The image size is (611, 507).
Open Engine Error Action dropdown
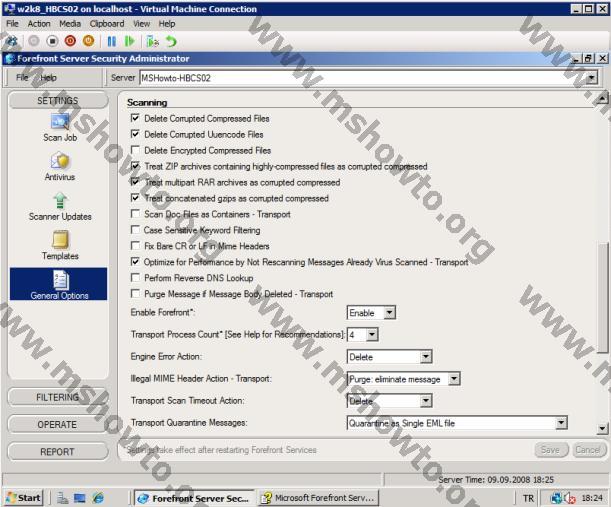tap(426, 357)
